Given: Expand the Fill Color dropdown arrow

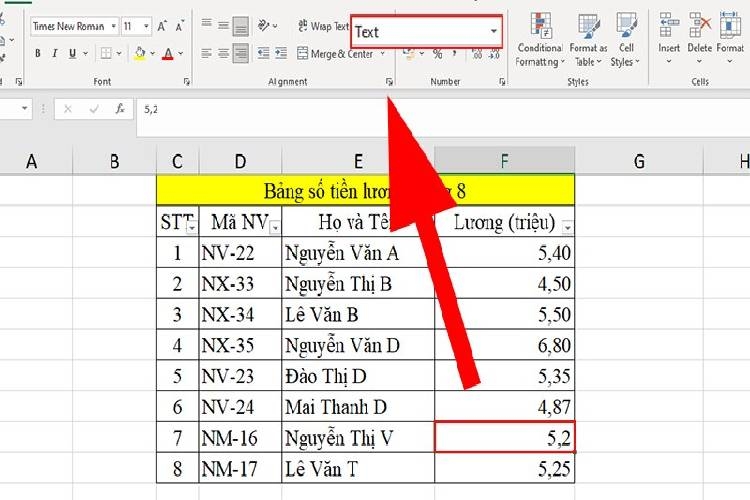Looking at the screenshot, I should pyautogui.click(x=153, y=54).
